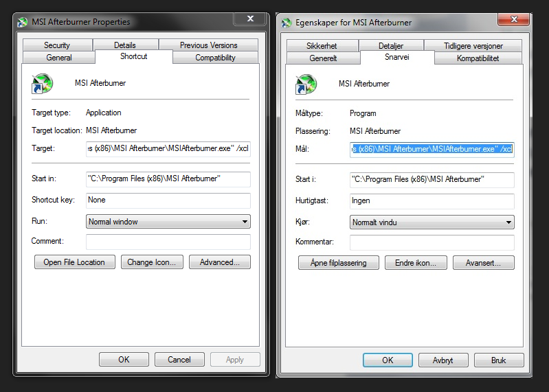Click the 'Target location:' label
Image resolution: width=549 pixels, height=392 pixels.
pos(57,130)
